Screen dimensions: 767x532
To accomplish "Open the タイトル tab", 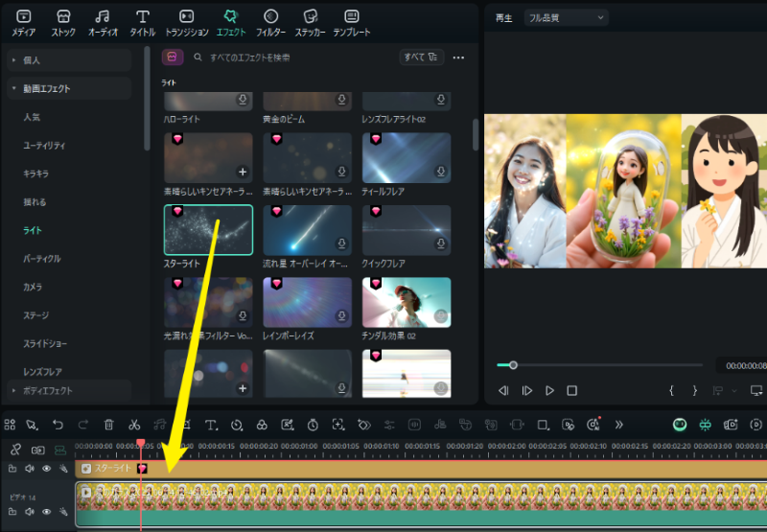I will coord(142,23).
